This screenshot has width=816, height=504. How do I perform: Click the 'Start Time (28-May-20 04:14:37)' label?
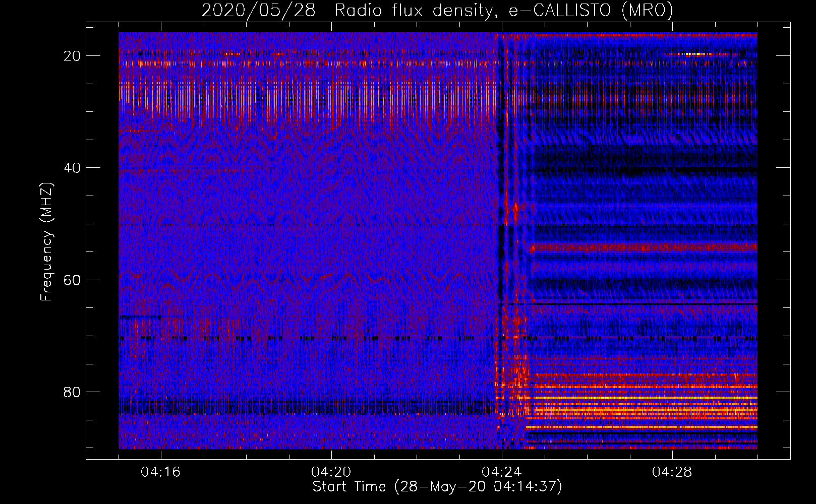point(437,487)
